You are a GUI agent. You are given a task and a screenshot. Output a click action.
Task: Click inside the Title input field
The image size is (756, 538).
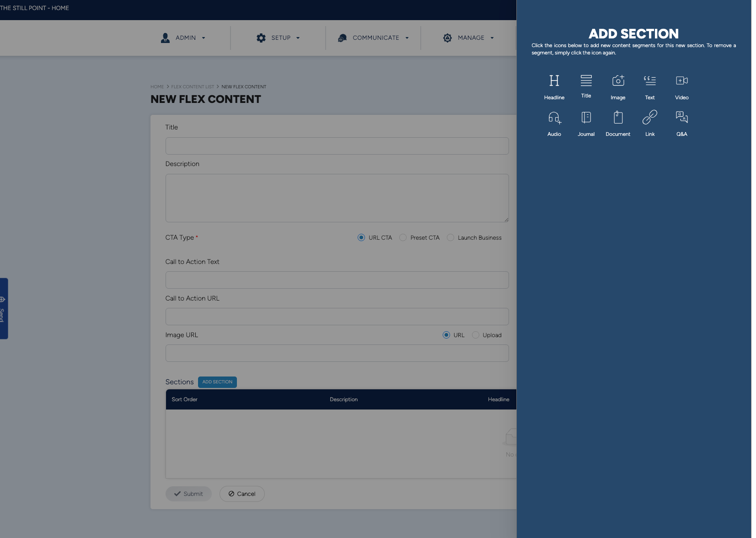[337, 146]
